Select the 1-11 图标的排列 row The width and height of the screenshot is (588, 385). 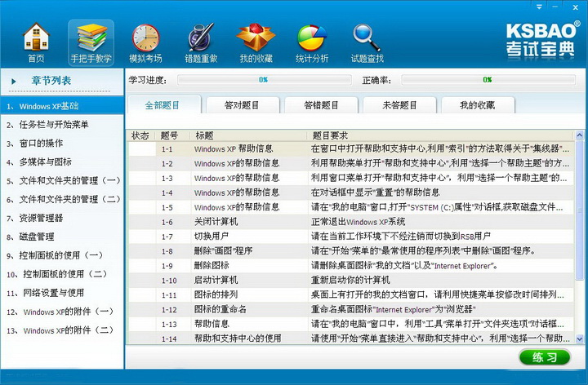pos(350,294)
